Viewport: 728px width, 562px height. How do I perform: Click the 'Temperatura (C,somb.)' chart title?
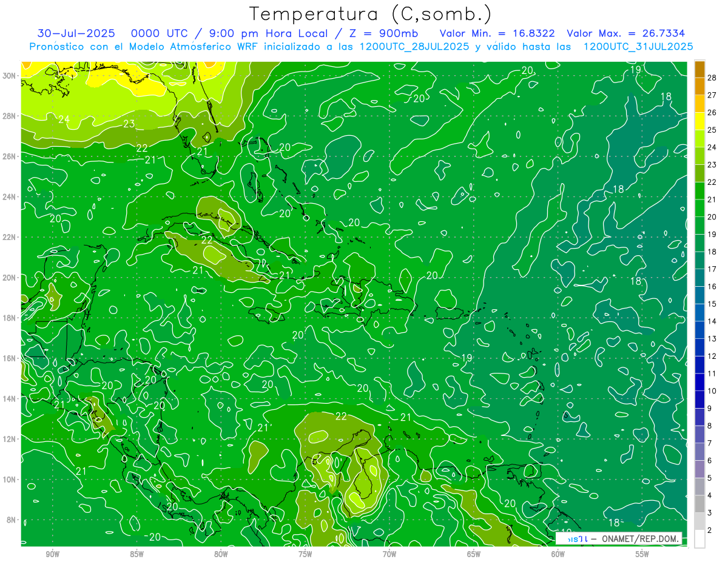coord(371,14)
